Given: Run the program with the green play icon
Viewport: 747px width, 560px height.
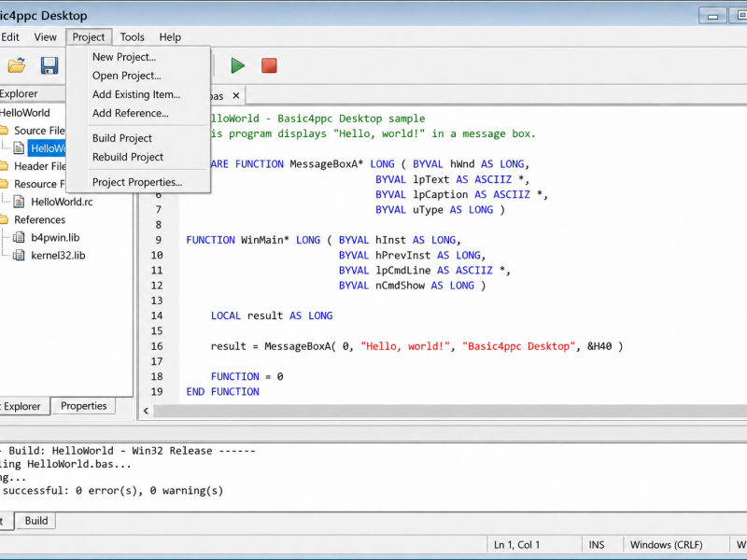Looking at the screenshot, I should tap(237, 65).
